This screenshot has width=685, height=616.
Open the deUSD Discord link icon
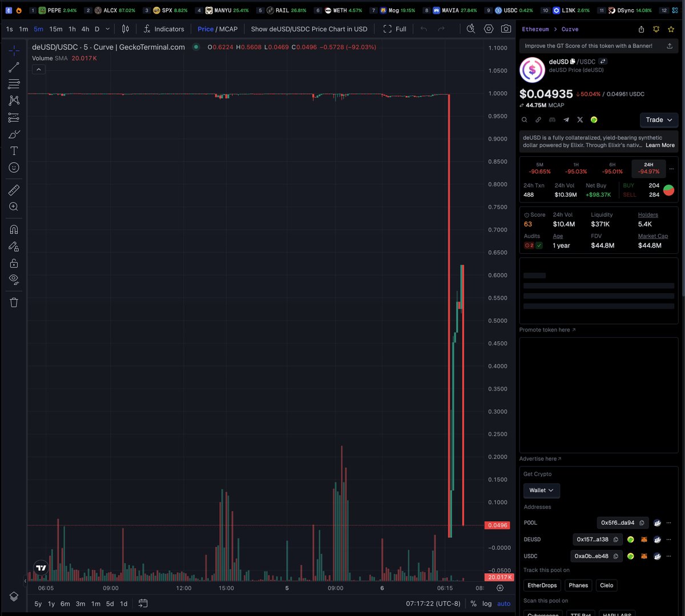(552, 120)
